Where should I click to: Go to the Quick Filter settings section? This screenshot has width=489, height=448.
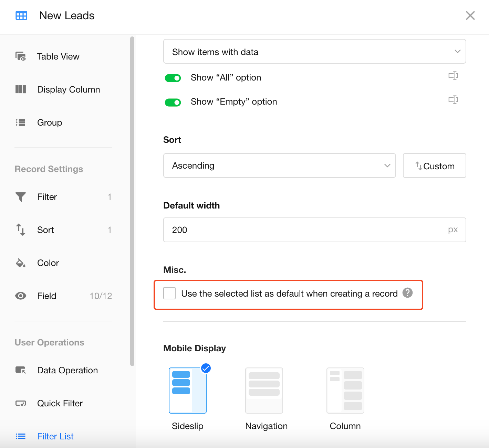tap(60, 403)
